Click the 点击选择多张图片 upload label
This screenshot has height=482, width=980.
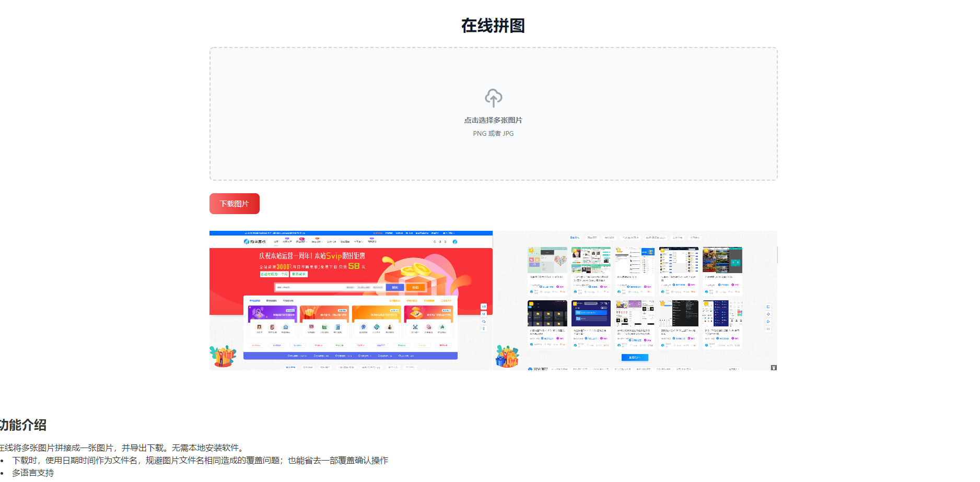tap(493, 120)
